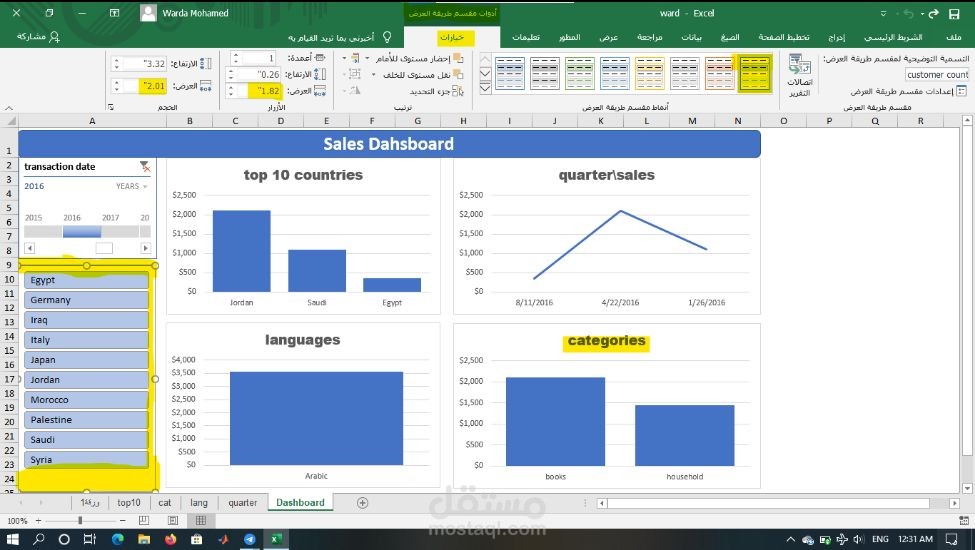Open the Developer (المطور) tab
The image size is (975, 550).
[569, 37]
